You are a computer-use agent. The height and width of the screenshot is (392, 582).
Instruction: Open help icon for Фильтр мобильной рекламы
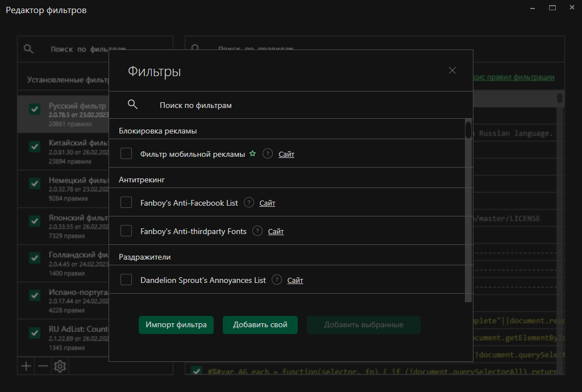268,153
